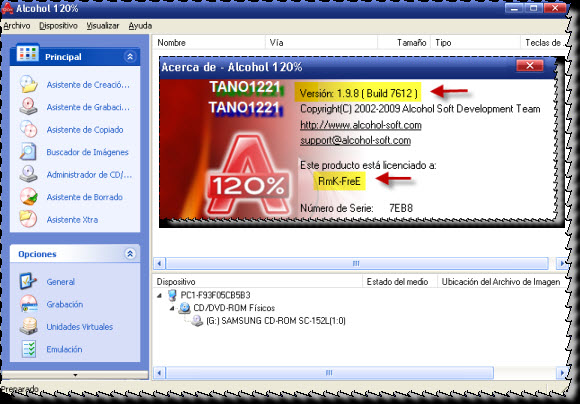Visit http://www.alcohol-soft.com link
The height and width of the screenshot is (404, 580).
pyautogui.click(x=361, y=125)
